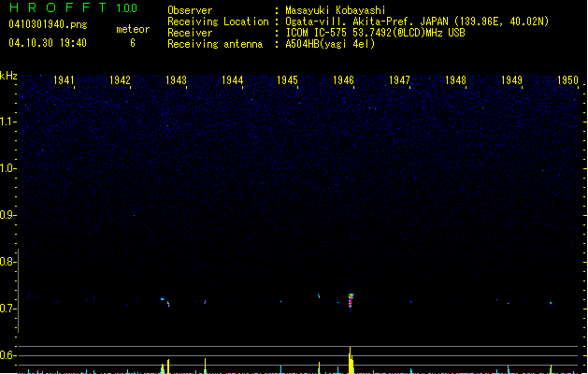The height and width of the screenshot is (374, 588).
Task: Click the kHz axis unit label
Action: tap(8, 76)
